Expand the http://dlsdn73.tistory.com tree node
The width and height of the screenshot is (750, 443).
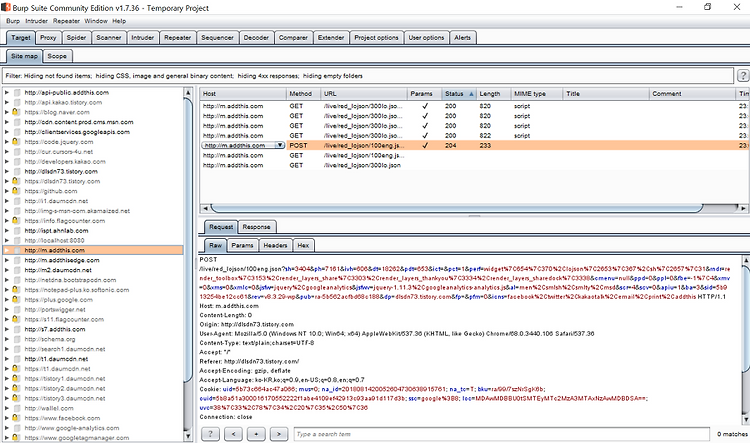7,171
